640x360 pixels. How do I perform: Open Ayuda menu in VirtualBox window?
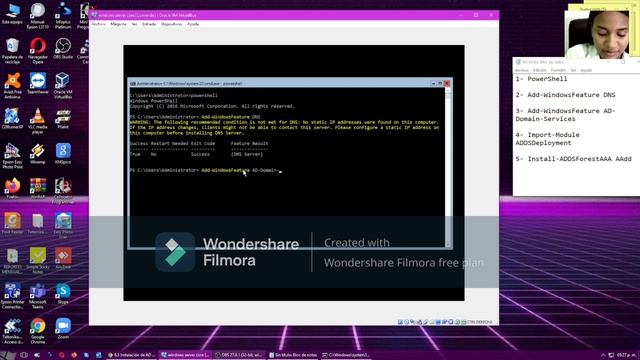(193, 24)
